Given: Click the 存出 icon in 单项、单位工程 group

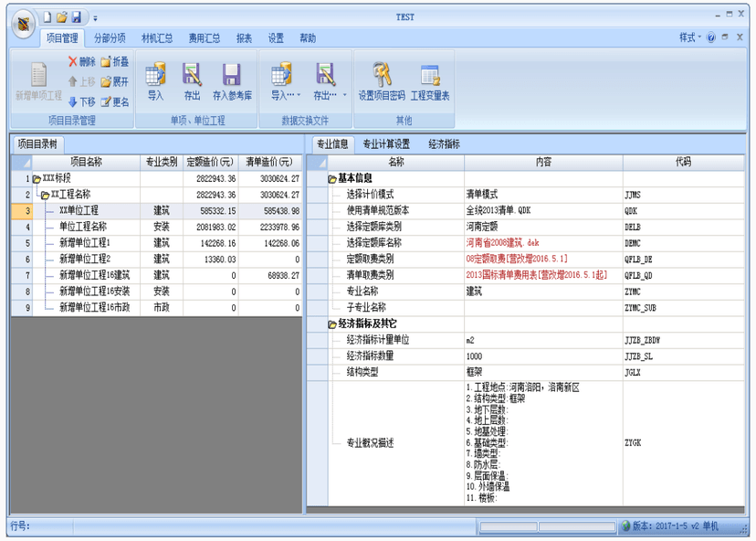Looking at the screenshot, I should coord(192,75).
